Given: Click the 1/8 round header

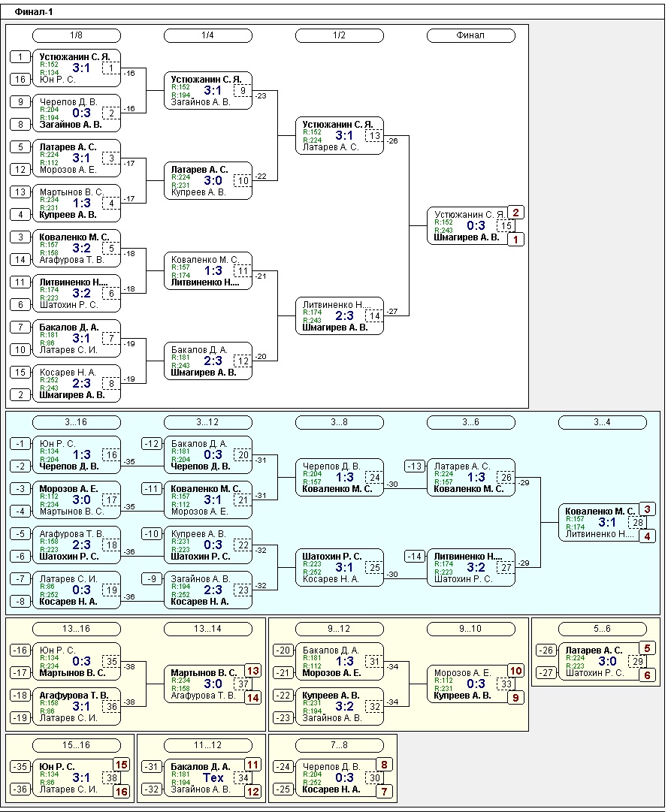Looking at the screenshot, I should 76,35.
